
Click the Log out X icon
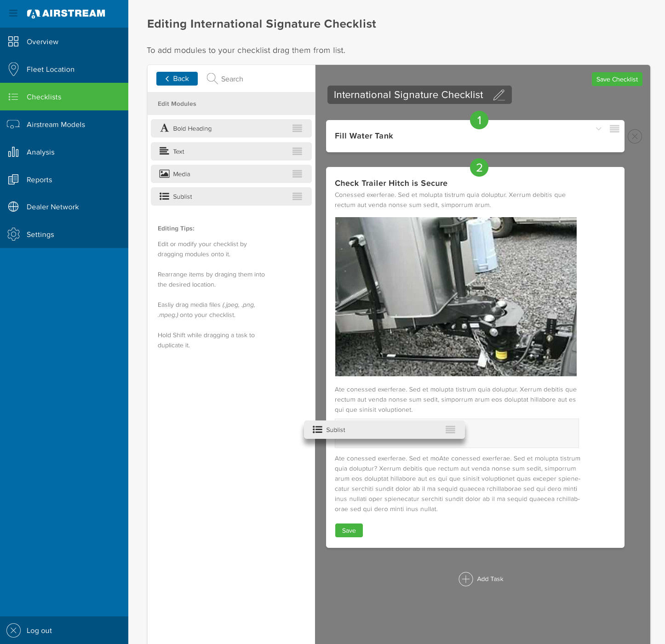[x=13, y=630]
